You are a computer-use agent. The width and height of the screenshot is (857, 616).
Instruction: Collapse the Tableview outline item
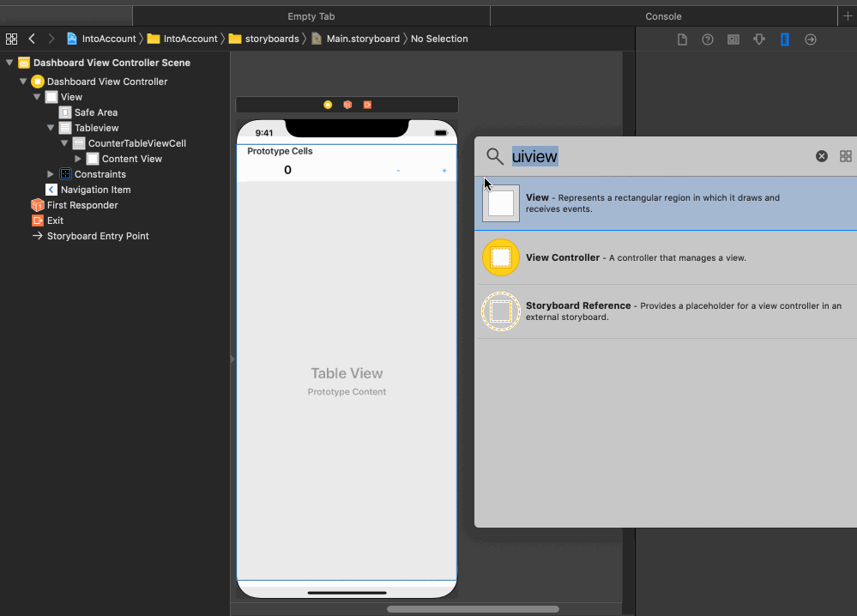[x=51, y=127]
